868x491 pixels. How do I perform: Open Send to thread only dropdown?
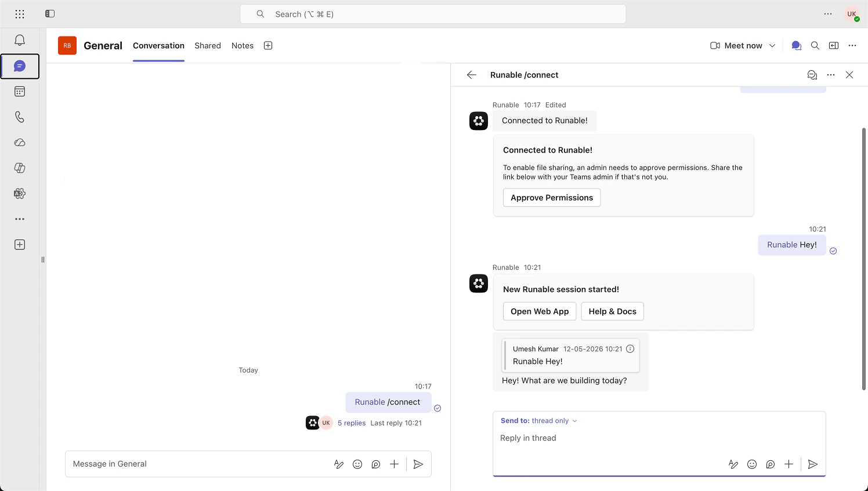(539, 421)
